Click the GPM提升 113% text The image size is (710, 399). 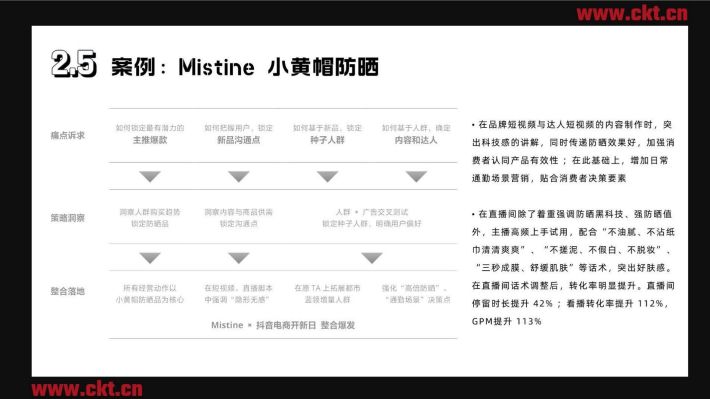coord(506,321)
